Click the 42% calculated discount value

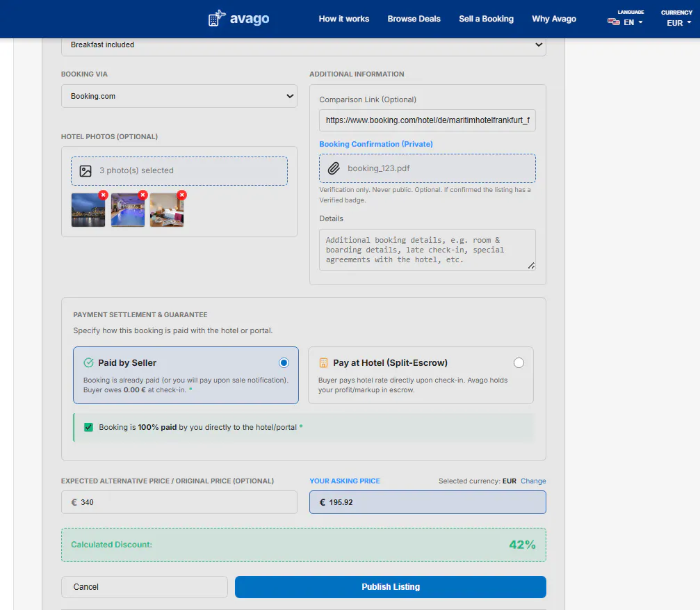point(522,545)
